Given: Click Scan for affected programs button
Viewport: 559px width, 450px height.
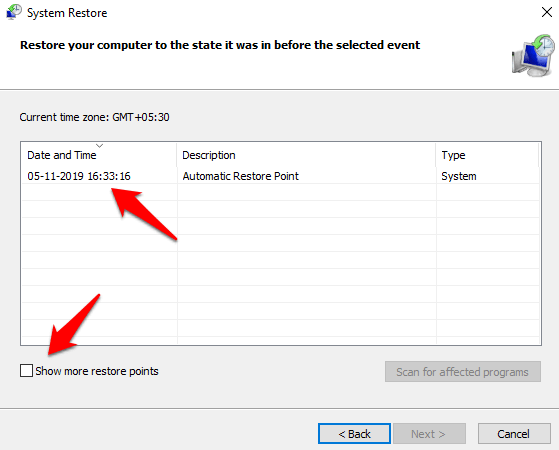Looking at the screenshot, I should point(463,372).
